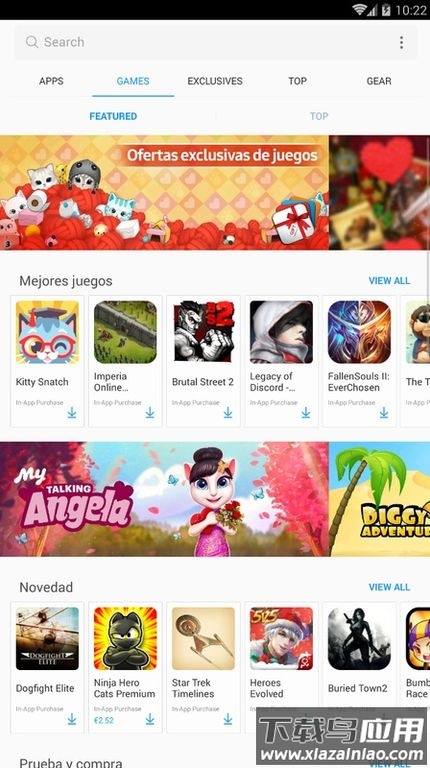Open the three-dot overflow menu
Viewport: 430px width, 768px height.
pos(401,42)
